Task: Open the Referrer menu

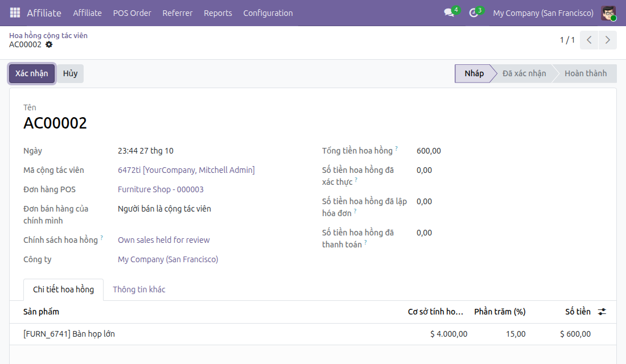Action: click(177, 13)
